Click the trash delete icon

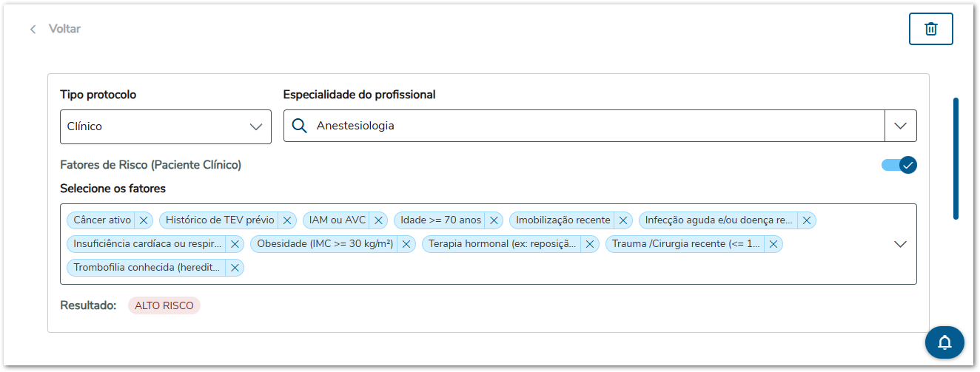pos(930,29)
